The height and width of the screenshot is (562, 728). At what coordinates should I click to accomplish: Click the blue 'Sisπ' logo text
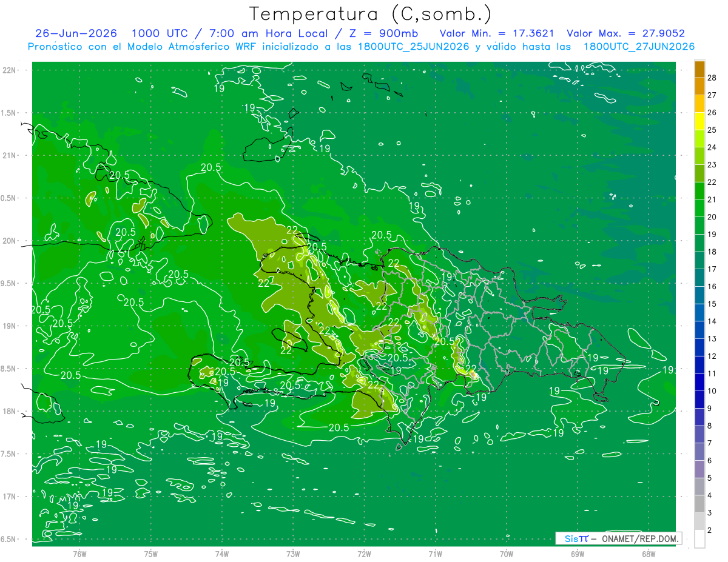click(x=576, y=538)
